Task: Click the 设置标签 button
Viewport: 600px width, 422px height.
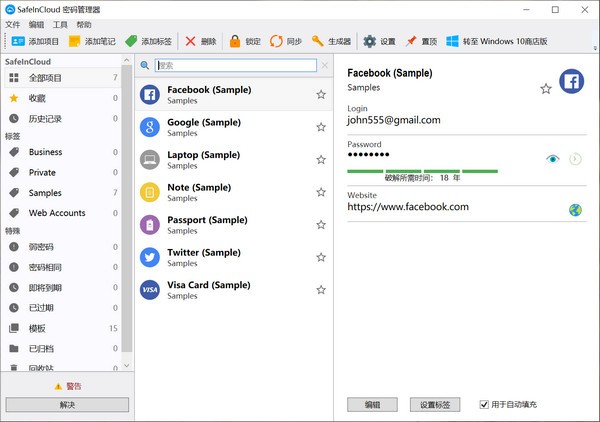Action: point(435,404)
